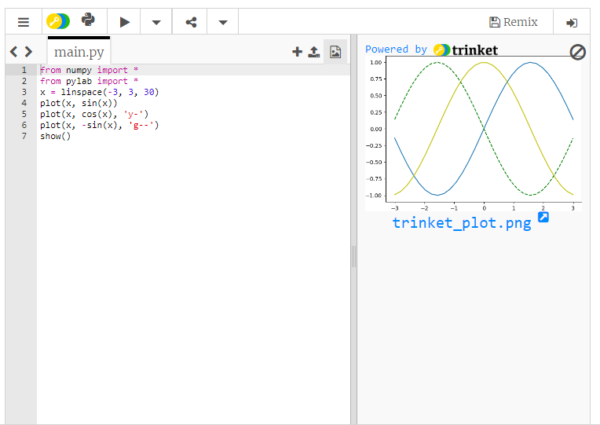Screen dimensions: 600x425
Task: Expand the run options dropdown arrow
Action: [x=156, y=22]
